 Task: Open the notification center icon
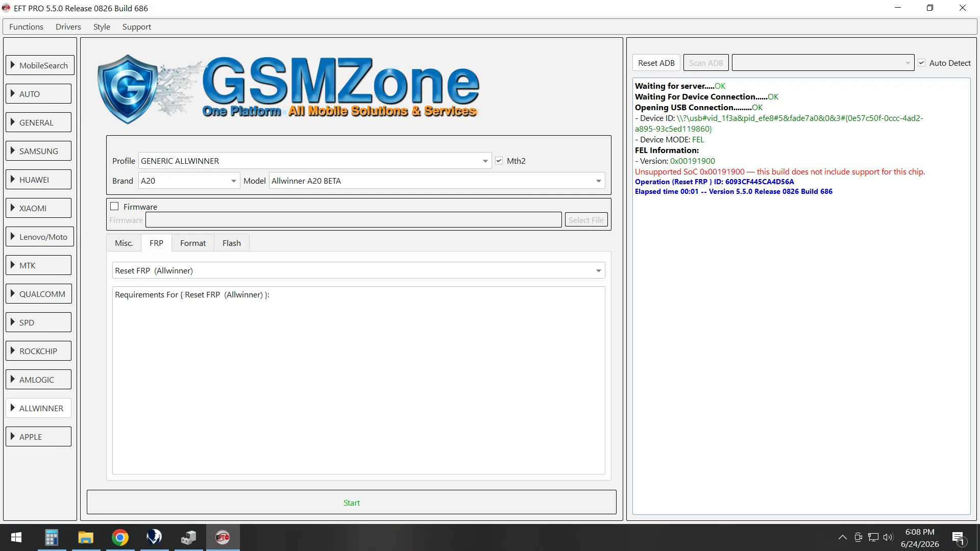pos(958,537)
